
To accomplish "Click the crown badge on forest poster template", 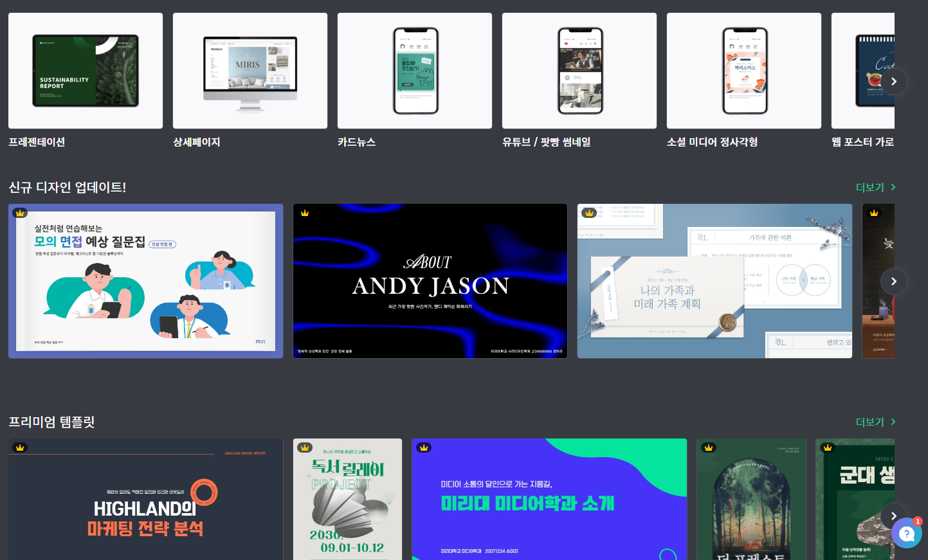I will click(x=709, y=447).
